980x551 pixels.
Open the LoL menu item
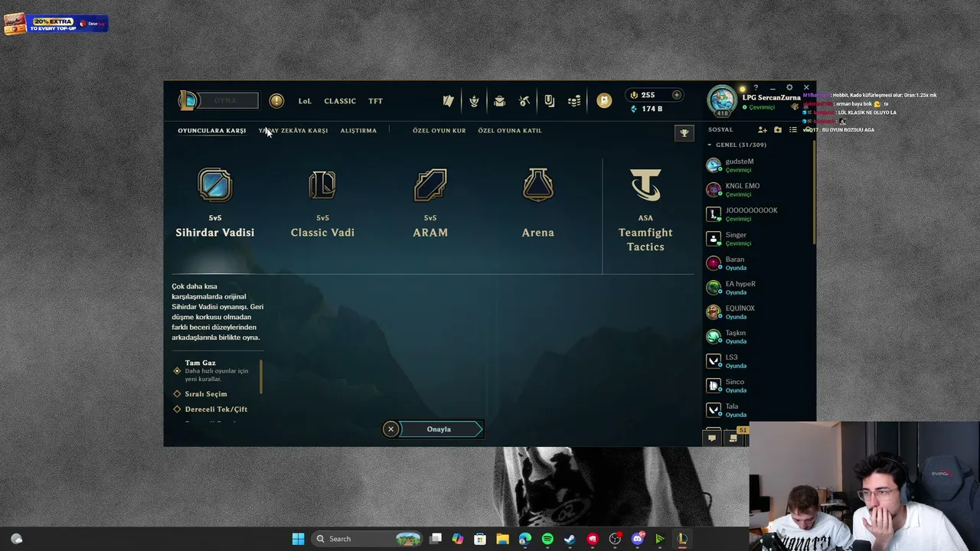(x=305, y=101)
